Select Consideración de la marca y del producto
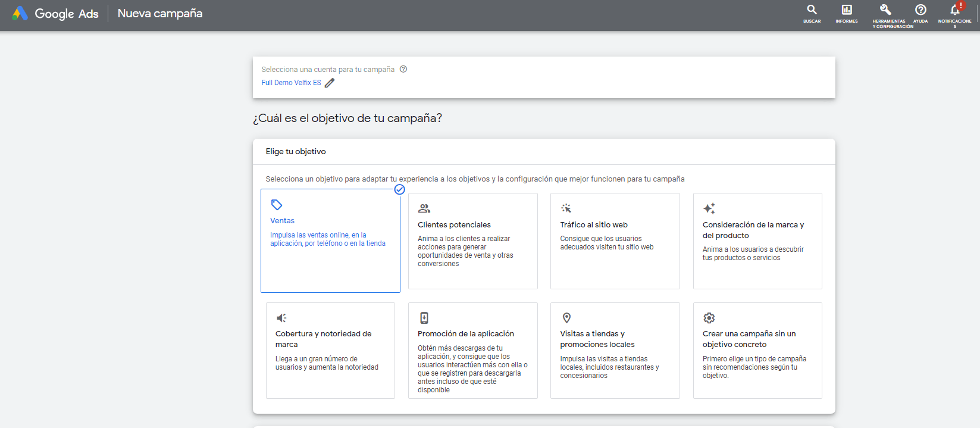980x428 pixels. [757, 241]
